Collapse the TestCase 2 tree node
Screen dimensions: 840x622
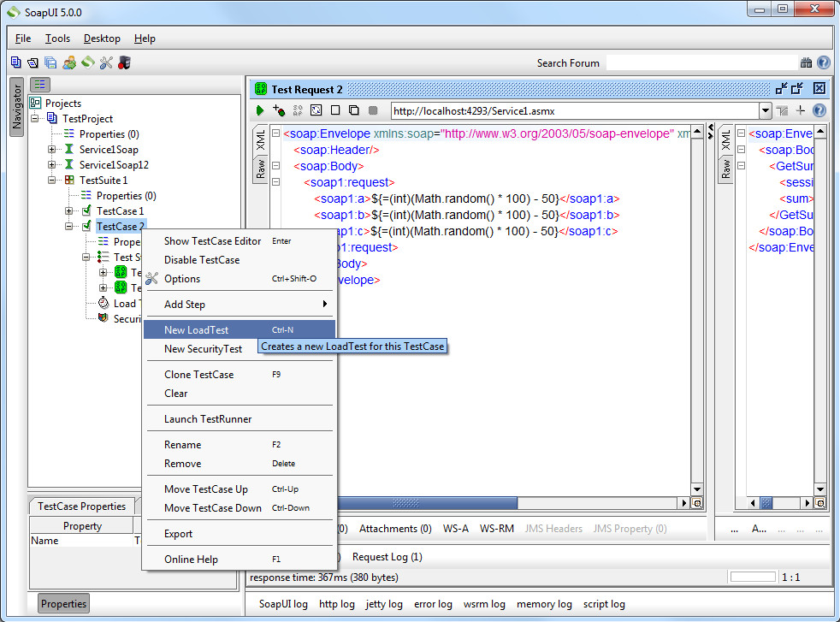(69, 226)
